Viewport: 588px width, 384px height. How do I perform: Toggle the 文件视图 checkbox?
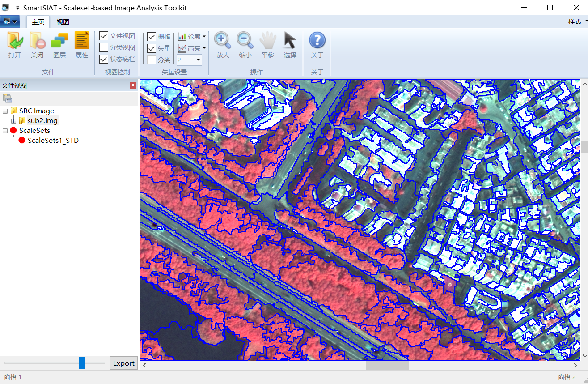click(104, 36)
